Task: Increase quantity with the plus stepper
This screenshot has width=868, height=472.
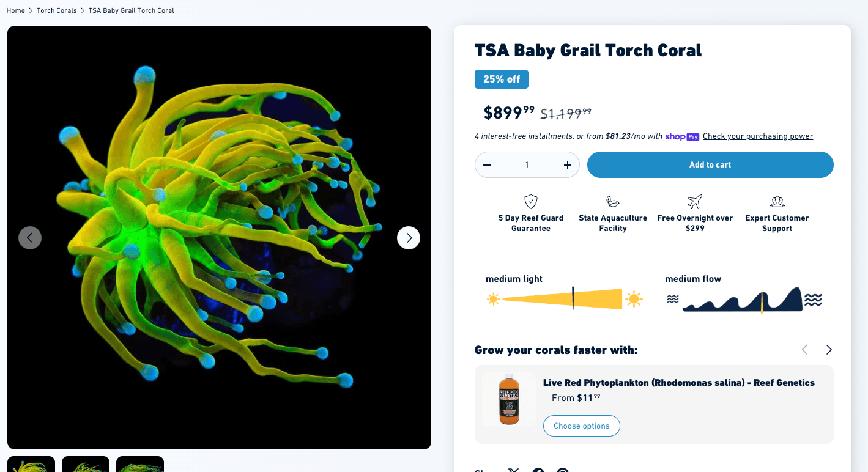Action: tap(568, 164)
